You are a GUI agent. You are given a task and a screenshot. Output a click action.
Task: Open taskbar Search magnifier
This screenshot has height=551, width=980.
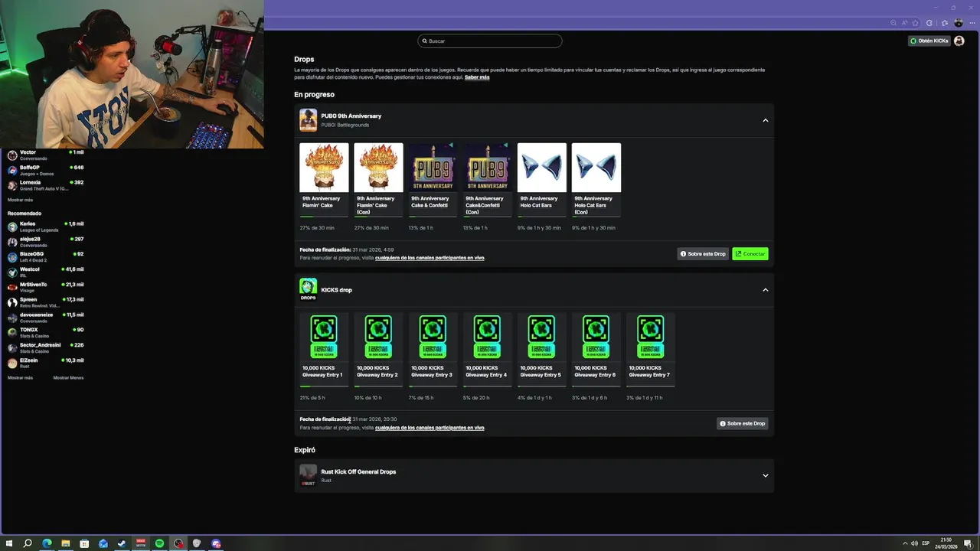tap(28, 543)
